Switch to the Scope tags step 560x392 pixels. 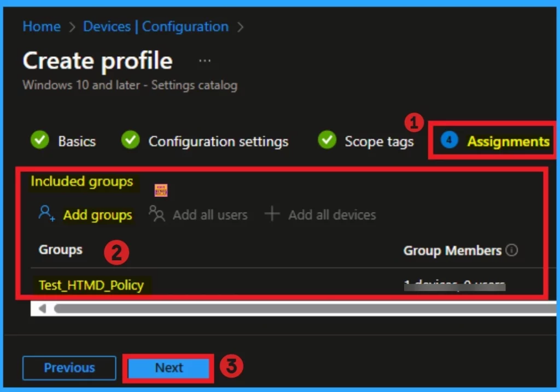(379, 142)
